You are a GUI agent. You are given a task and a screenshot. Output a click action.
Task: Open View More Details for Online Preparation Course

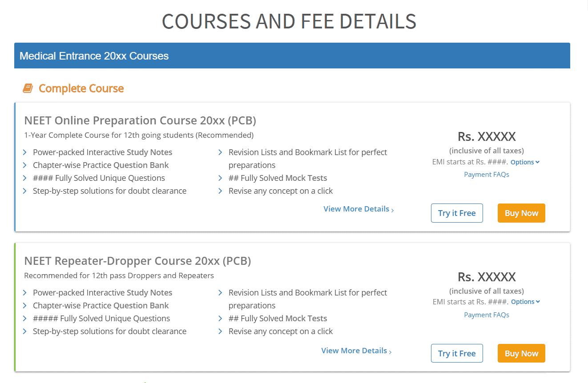point(356,209)
